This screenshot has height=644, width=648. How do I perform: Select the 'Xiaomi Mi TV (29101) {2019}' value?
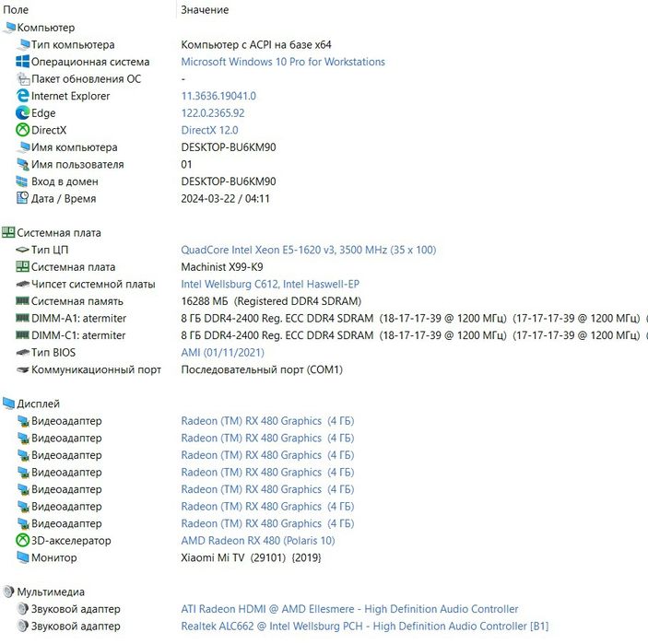pos(252,557)
